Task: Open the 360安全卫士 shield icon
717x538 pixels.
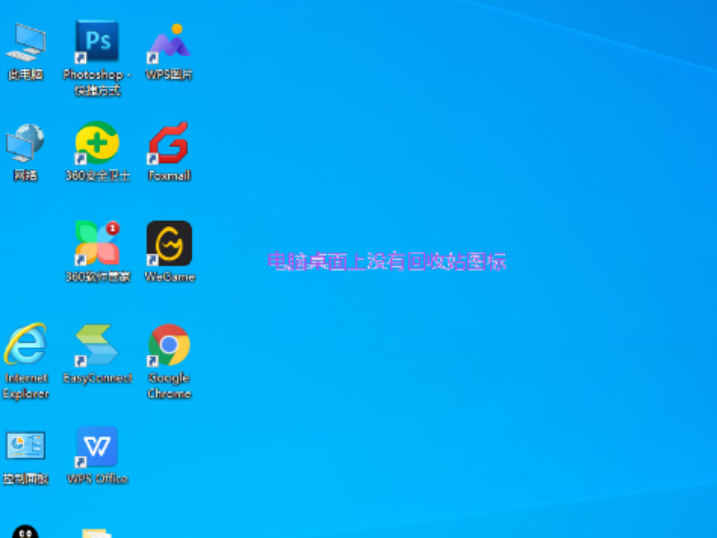Action: (x=97, y=143)
